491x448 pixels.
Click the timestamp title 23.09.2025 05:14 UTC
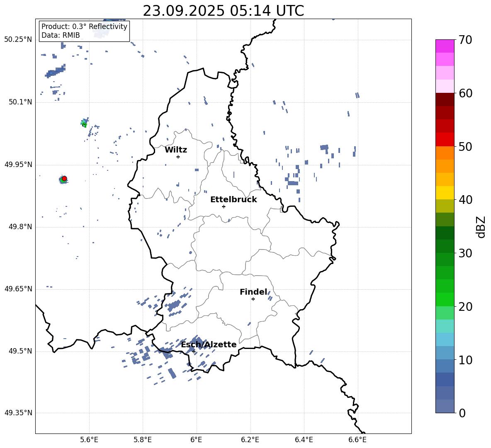tap(223, 11)
